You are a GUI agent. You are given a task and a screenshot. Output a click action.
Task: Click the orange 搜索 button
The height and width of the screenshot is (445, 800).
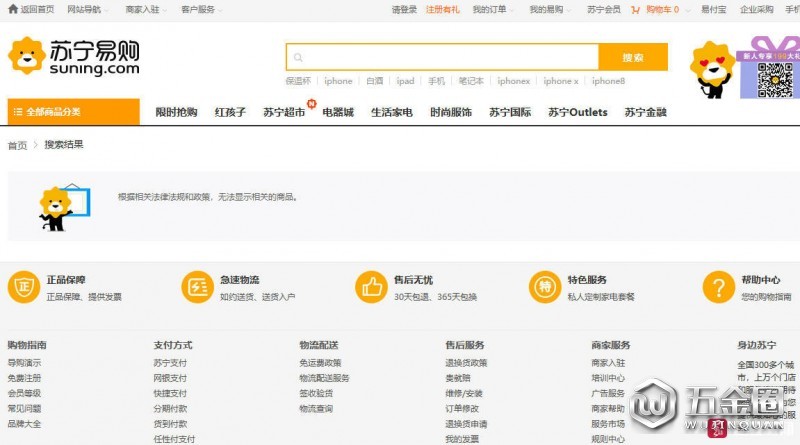633,57
